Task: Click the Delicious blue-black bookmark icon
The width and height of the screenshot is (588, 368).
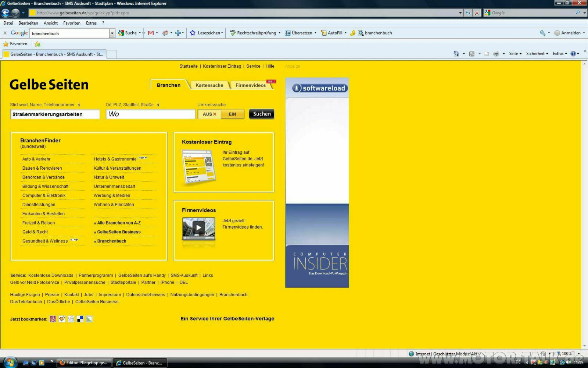Action: (80, 319)
